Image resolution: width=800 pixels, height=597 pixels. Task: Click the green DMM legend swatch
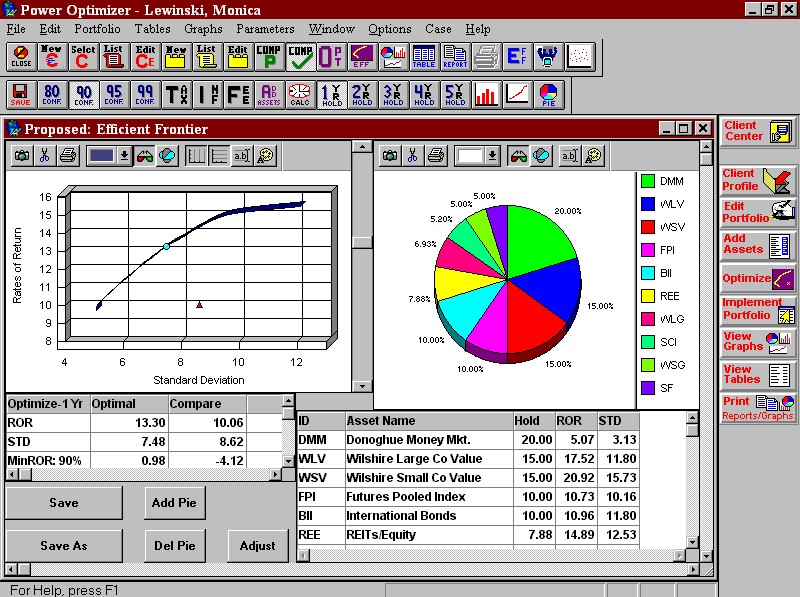click(x=648, y=181)
